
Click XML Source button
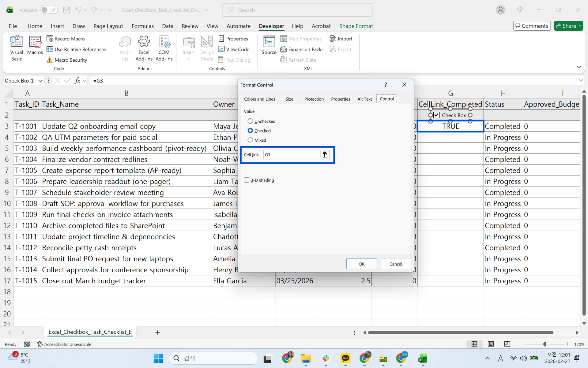tap(269, 44)
